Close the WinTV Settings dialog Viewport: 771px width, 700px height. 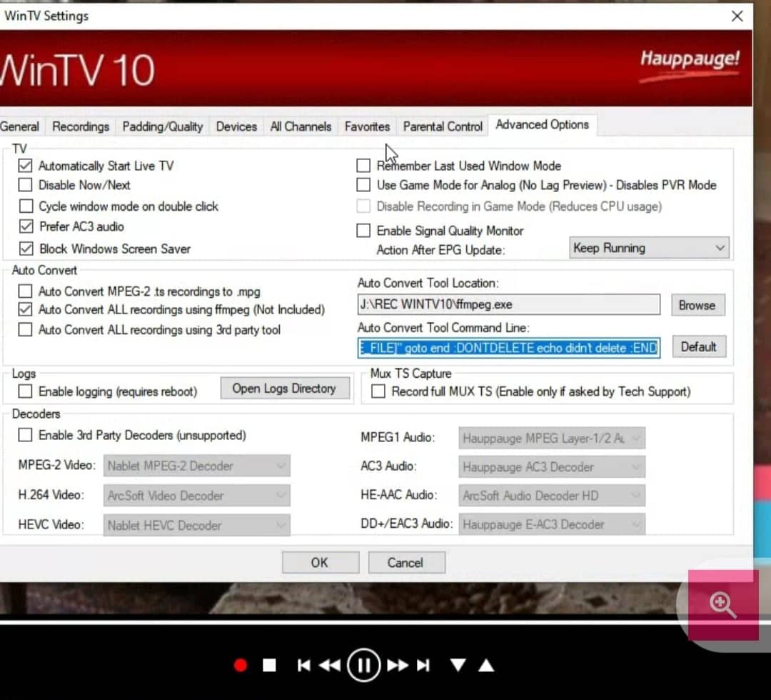click(737, 16)
